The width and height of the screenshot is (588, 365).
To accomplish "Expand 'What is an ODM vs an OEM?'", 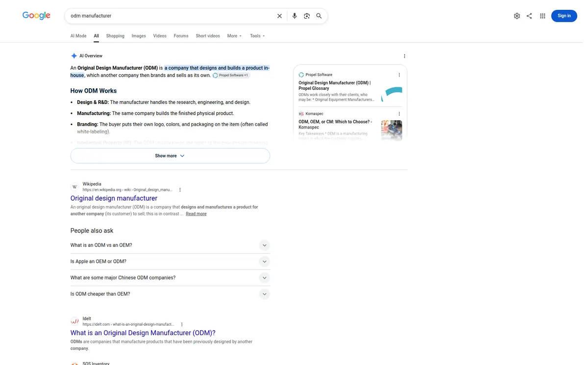I will pyautogui.click(x=170, y=245).
